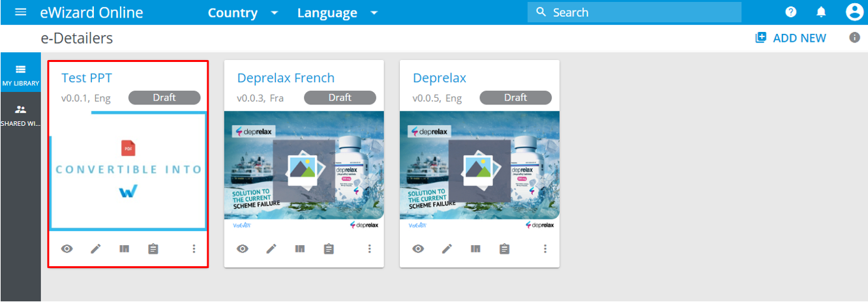Viewport: 868px width, 302px height.
Task: Preview Deprelax French with eye icon
Action: pos(243,249)
